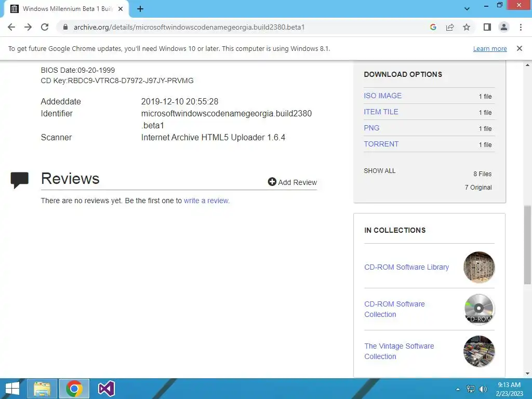Click CD-ROM Software Library thumbnail image
The image size is (532, 399).
479,267
